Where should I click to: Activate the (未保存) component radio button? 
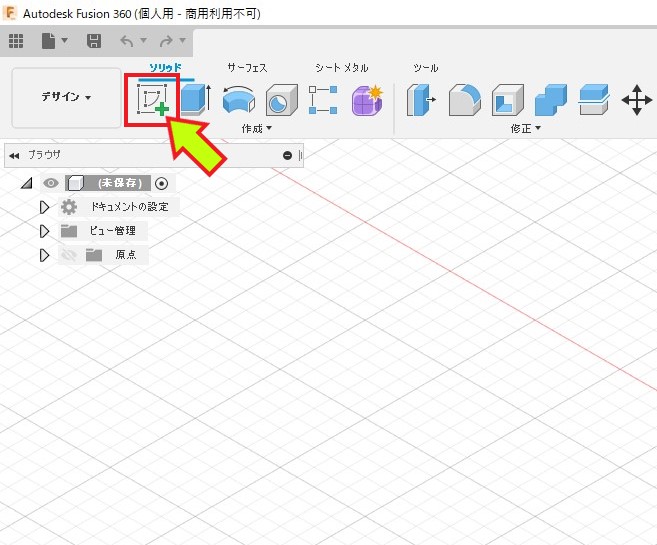[x=161, y=183]
